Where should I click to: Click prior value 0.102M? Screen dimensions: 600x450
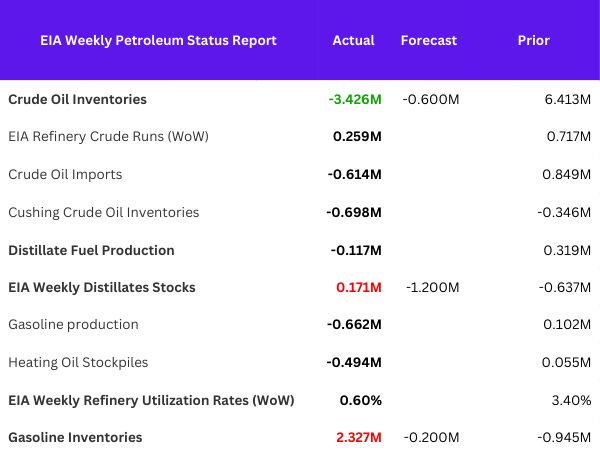pos(567,324)
